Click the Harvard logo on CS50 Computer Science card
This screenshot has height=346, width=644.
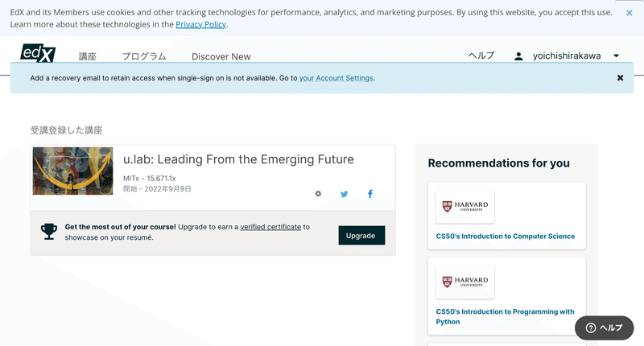pos(465,207)
